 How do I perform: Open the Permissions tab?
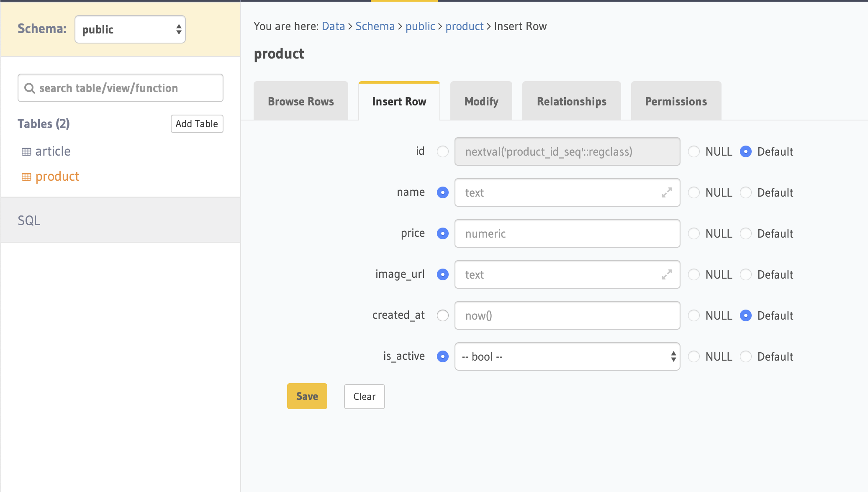click(x=676, y=101)
